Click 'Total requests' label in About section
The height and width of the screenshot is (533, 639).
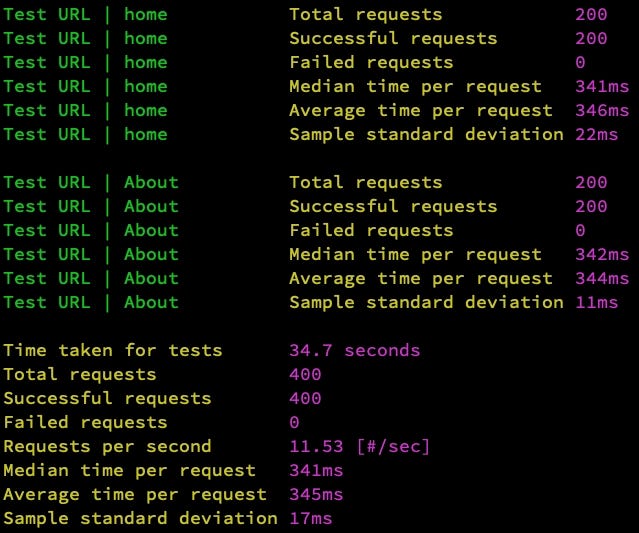[366, 183]
